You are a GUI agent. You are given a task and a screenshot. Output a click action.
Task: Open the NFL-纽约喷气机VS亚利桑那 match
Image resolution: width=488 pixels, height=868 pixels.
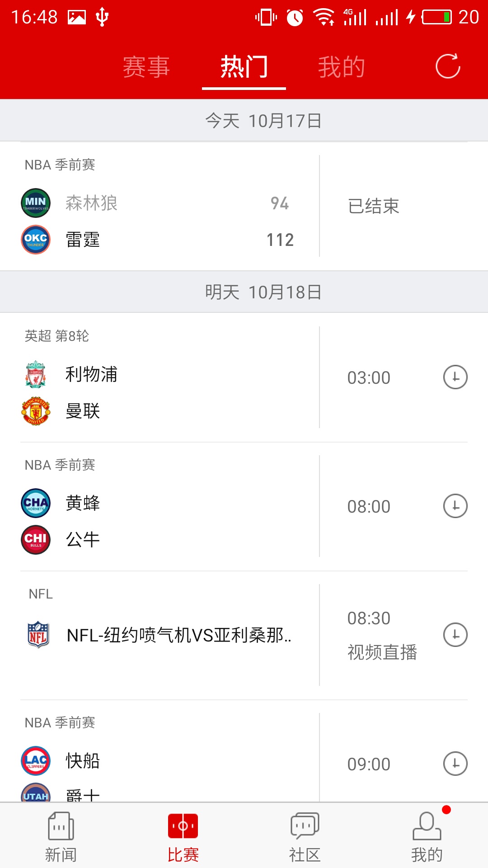179,635
